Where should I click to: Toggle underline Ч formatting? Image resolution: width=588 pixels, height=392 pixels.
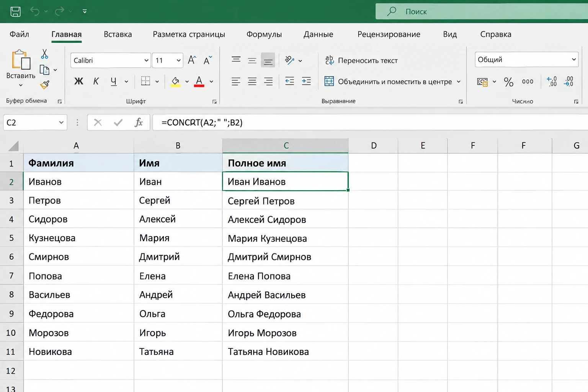coord(113,81)
